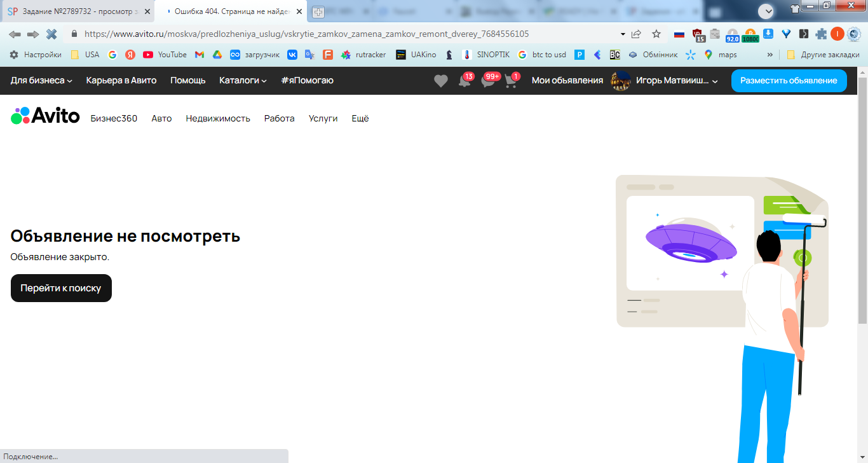Go back with browser back arrow
868x463 pixels.
tap(15, 34)
